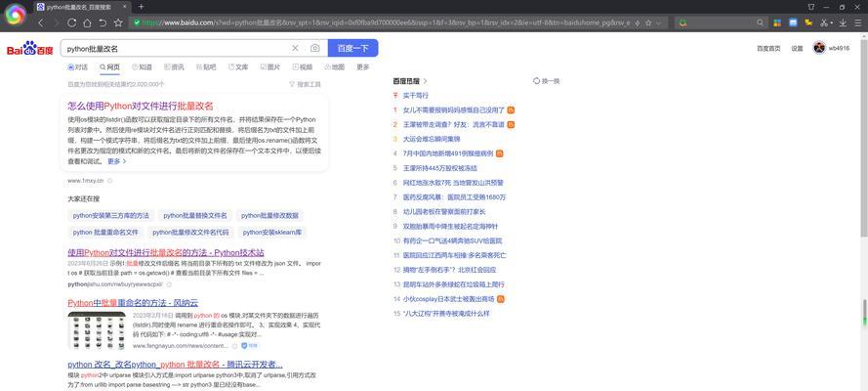Click the wb4916 user avatar
Screen dimensions: 868x391
[x=819, y=48]
